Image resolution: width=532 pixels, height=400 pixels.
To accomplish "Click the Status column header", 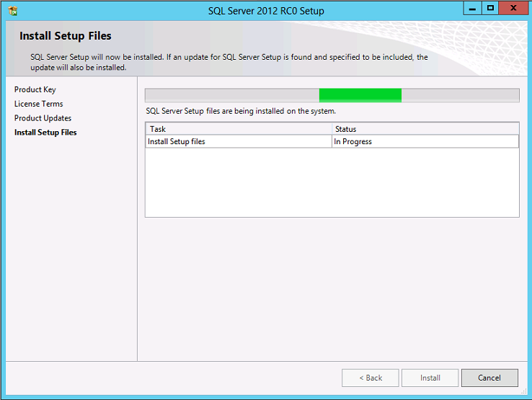I will coord(425,129).
